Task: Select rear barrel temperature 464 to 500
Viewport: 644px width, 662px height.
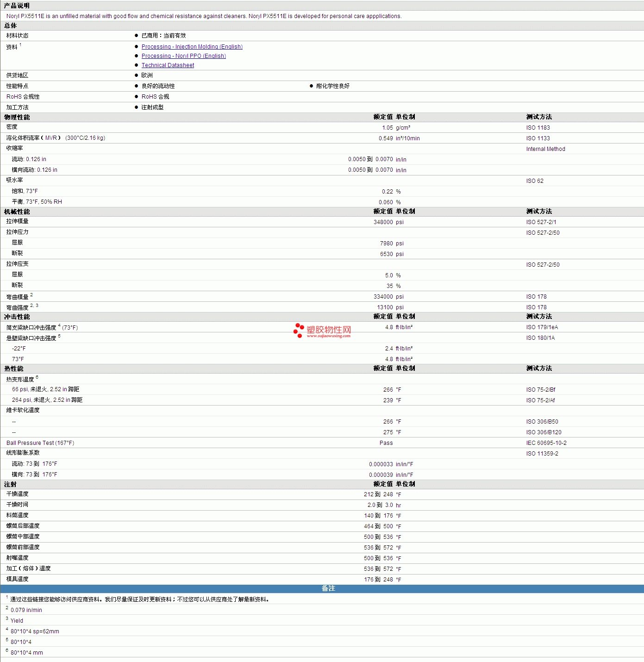Action: click(378, 526)
